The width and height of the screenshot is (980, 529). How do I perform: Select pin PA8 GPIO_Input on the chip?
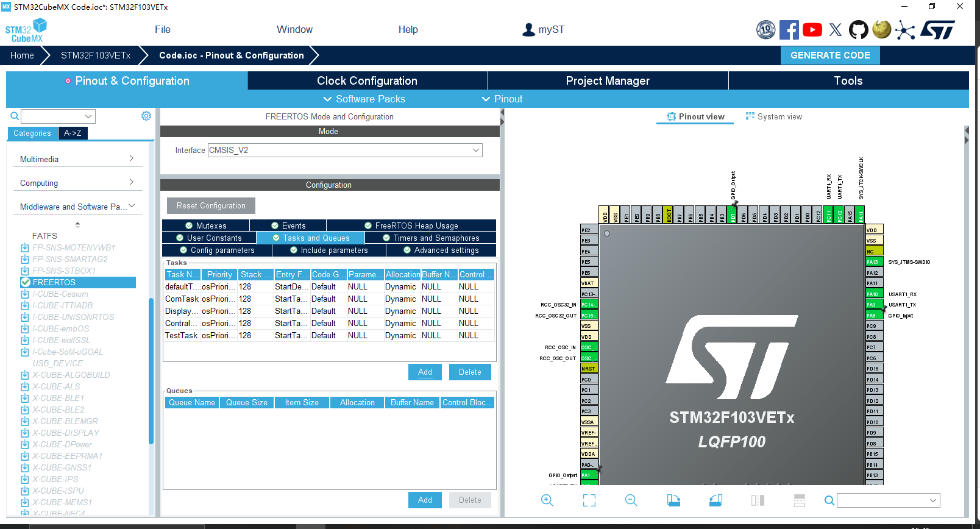pos(874,315)
